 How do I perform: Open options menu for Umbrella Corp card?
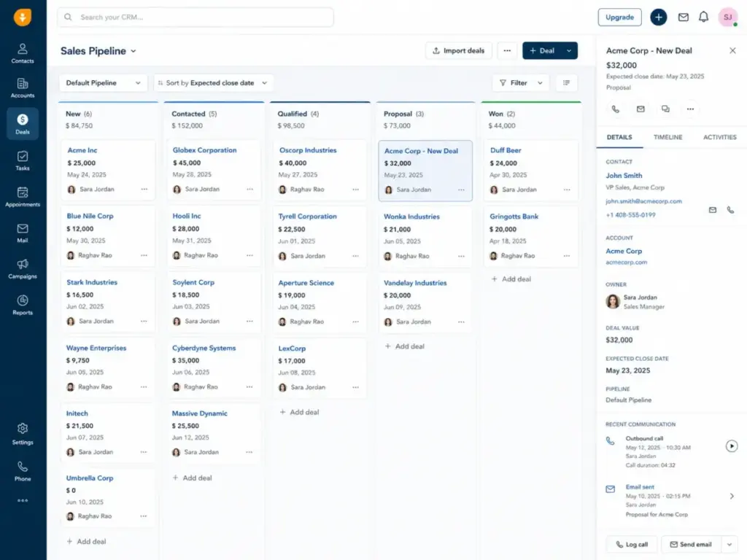click(x=144, y=516)
